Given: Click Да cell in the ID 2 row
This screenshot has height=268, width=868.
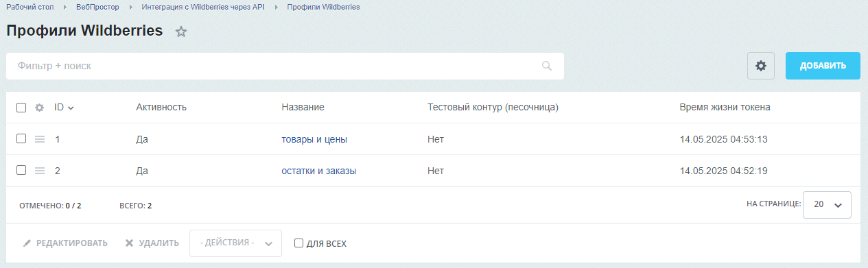Looking at the screenshot, I should pyautogui.click(x=143, y=171).
